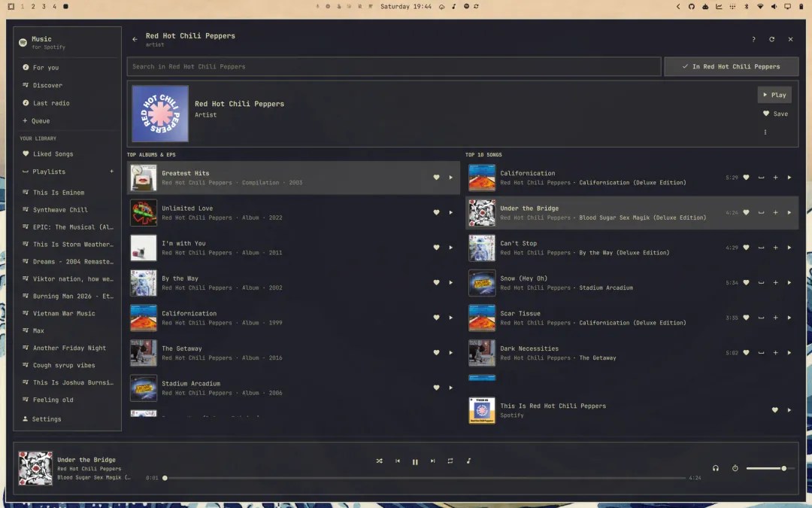Image resolution: width=812 pixels, height=508 pixels.
Task: Toggle repeat mode
Action: click(x=450, y=461)
